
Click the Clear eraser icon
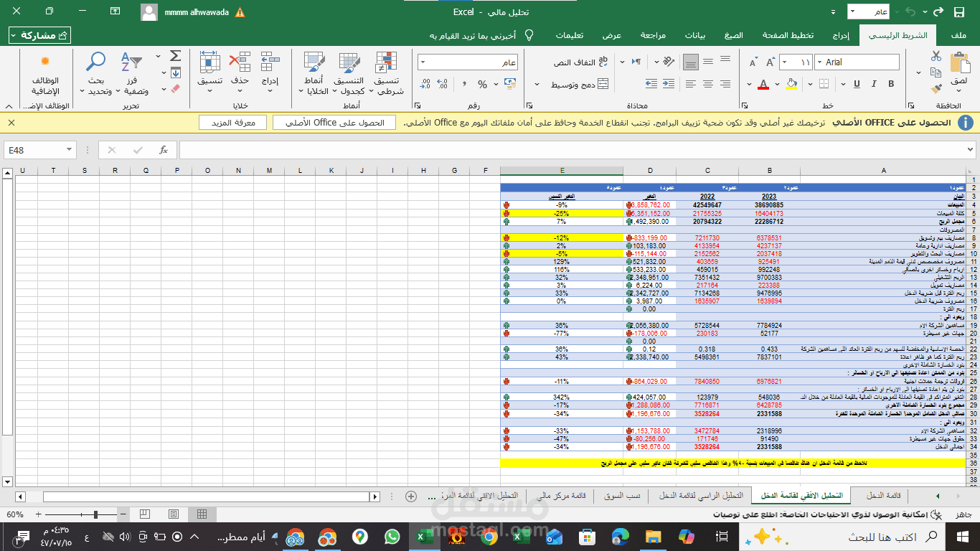[x=175, y=89]
